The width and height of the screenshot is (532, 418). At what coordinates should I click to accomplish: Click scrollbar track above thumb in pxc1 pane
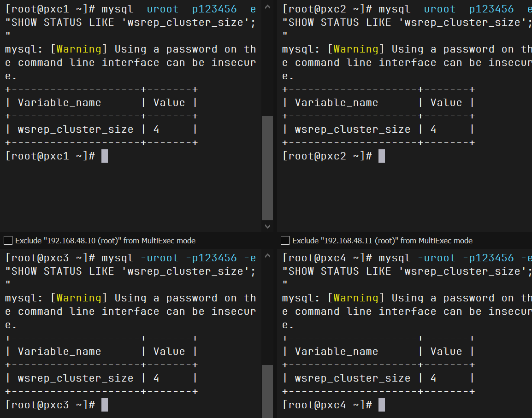(x=267, y=60)
